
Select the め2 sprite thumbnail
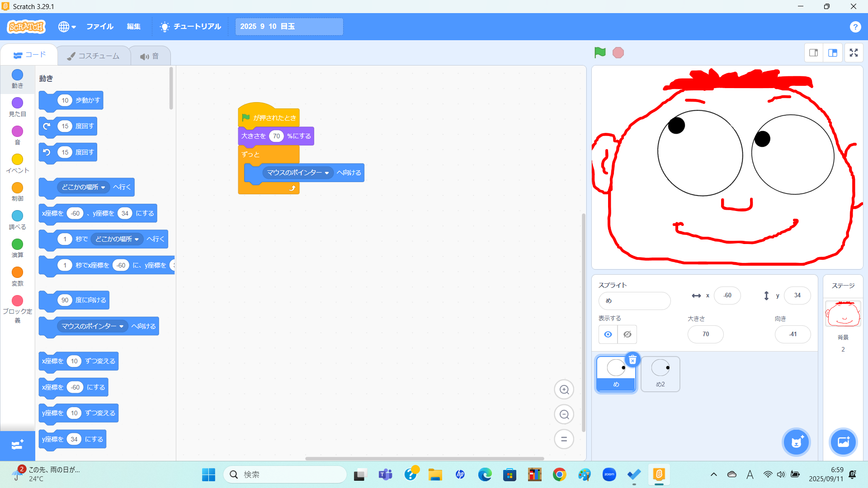point(660,374)
